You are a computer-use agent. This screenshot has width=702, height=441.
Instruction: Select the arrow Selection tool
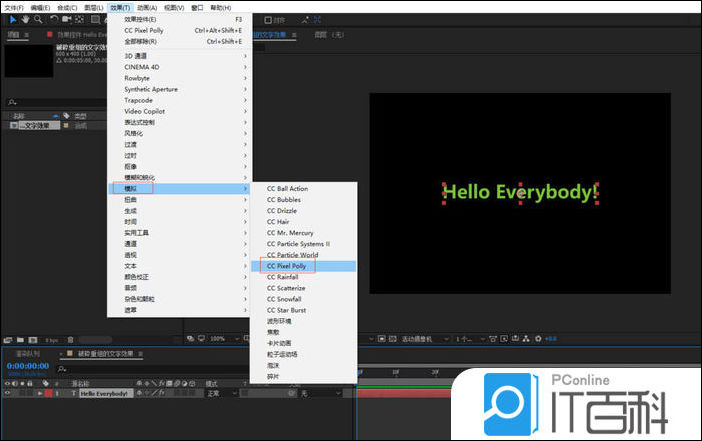pos(11,19)
